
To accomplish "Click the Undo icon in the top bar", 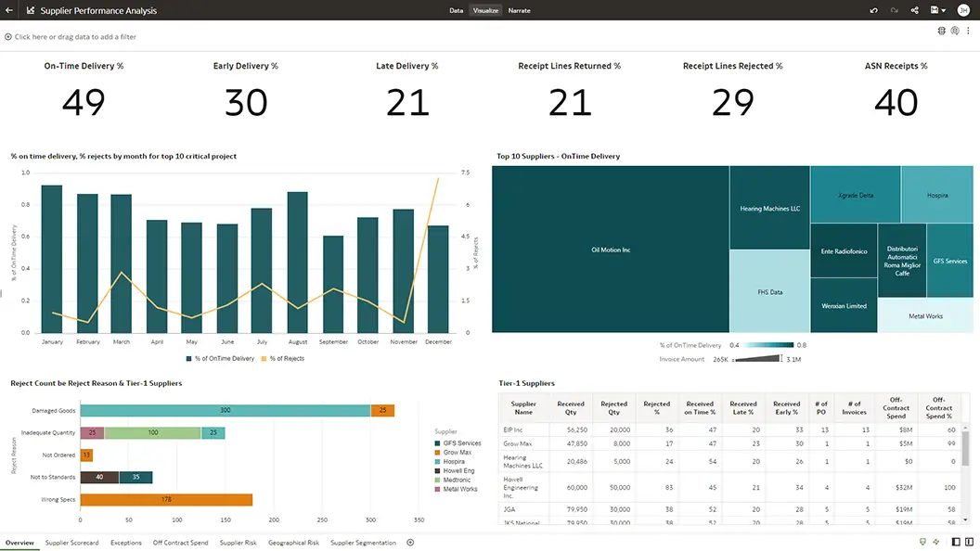I will (x=874, y=9).
